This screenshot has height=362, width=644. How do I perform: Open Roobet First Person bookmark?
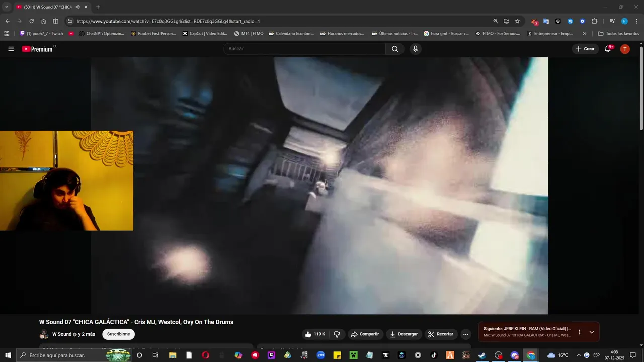(x=153, y=34)
